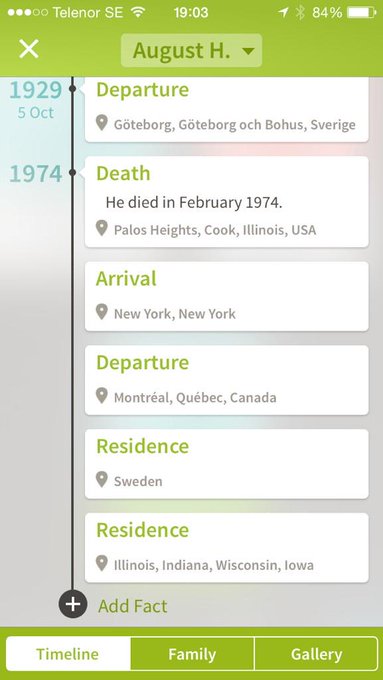Screen dimensions: 383x680
Task: Open the Death fact card
Action: (226, 202)
